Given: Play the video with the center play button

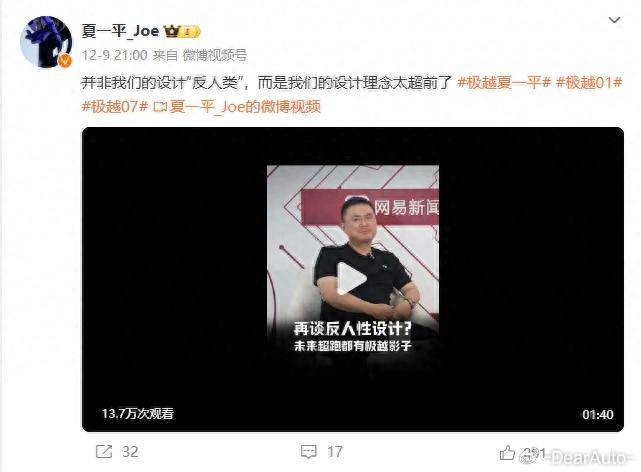Looking at the screenshot, I should 352,279.
